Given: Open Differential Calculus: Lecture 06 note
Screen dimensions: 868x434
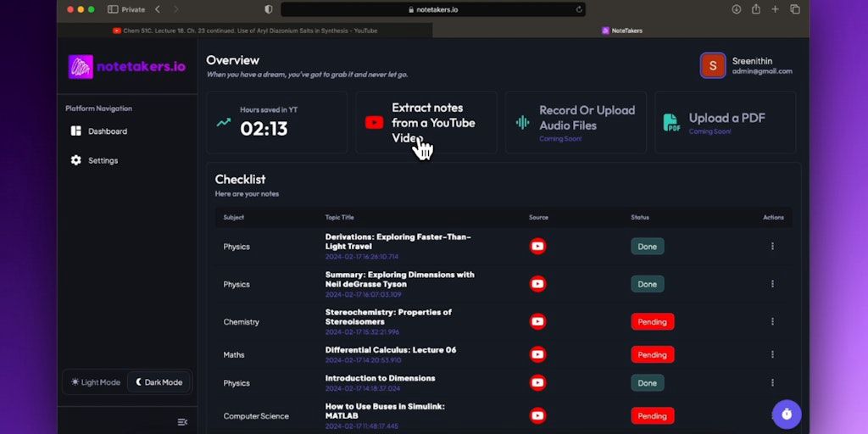Looking at the screenshot, I should (x=391, y=350).
